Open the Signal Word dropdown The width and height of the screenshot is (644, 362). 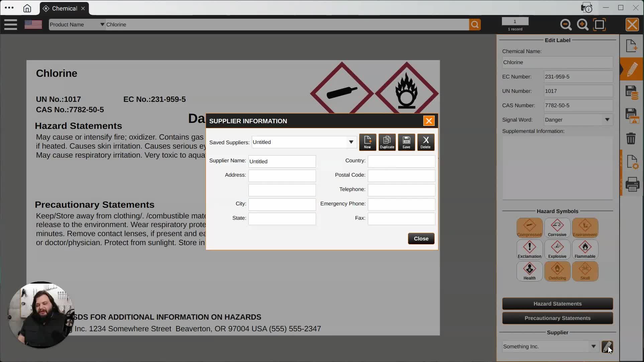coord(578,120)
